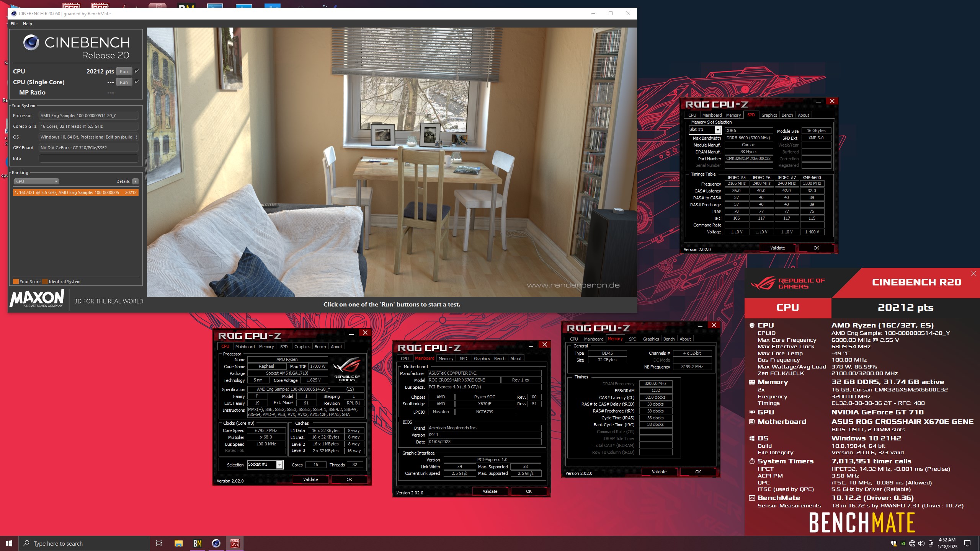The image size is (980, 551).
Task: Open the NVIDIA tray icon
Action: point(903,543)
